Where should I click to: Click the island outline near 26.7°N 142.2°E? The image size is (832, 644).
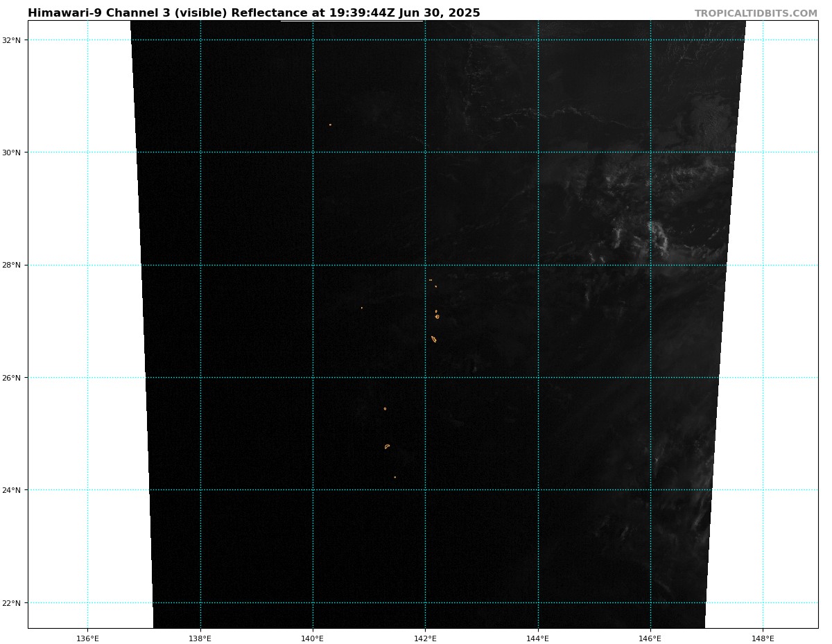tap(433, 339)
